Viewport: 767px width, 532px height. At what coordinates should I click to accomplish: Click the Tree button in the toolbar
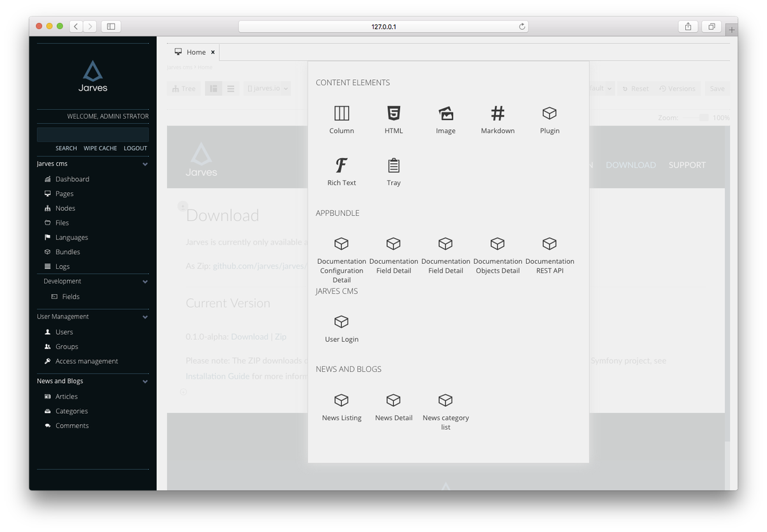click(183, 89)
